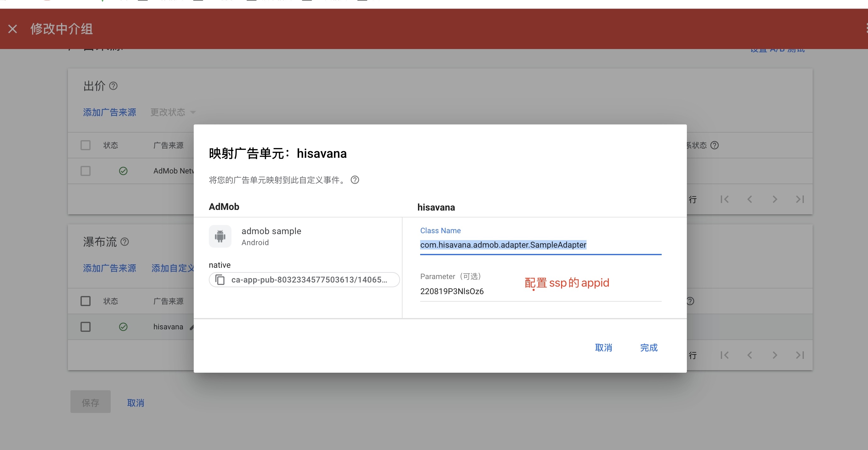Click 状态 column header in waterfall table
This screenshot has height=450, width=868.
coord(110,301)
